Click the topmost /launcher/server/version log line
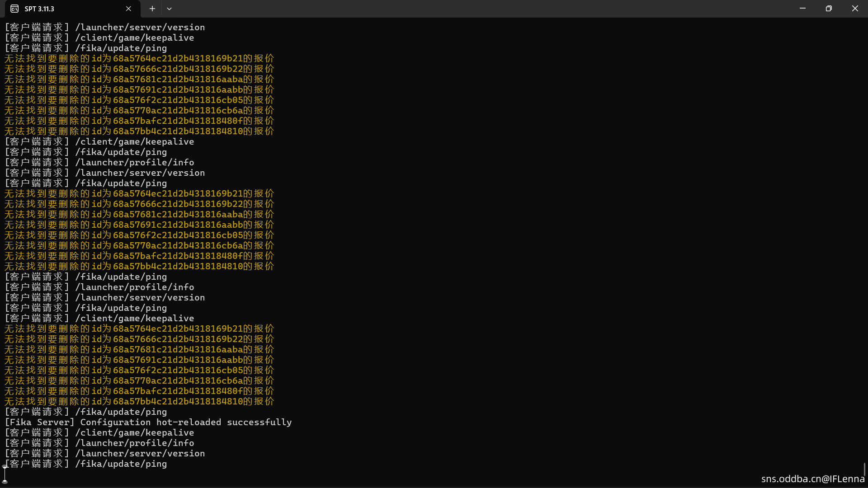 pyautogui.click(x=104, y=27)
